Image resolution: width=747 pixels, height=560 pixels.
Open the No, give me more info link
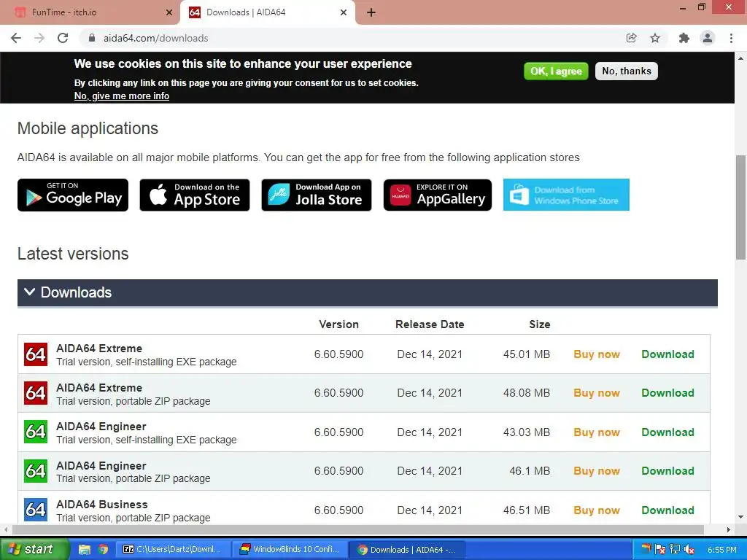pyautogui.click(x=122, y=96)
